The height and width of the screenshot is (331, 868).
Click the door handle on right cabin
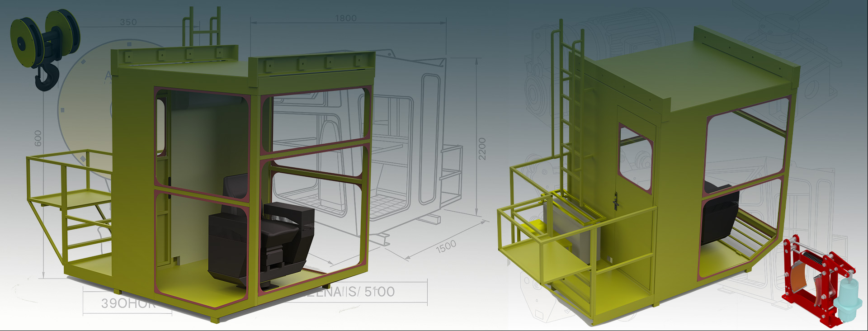tap(616, 201)
